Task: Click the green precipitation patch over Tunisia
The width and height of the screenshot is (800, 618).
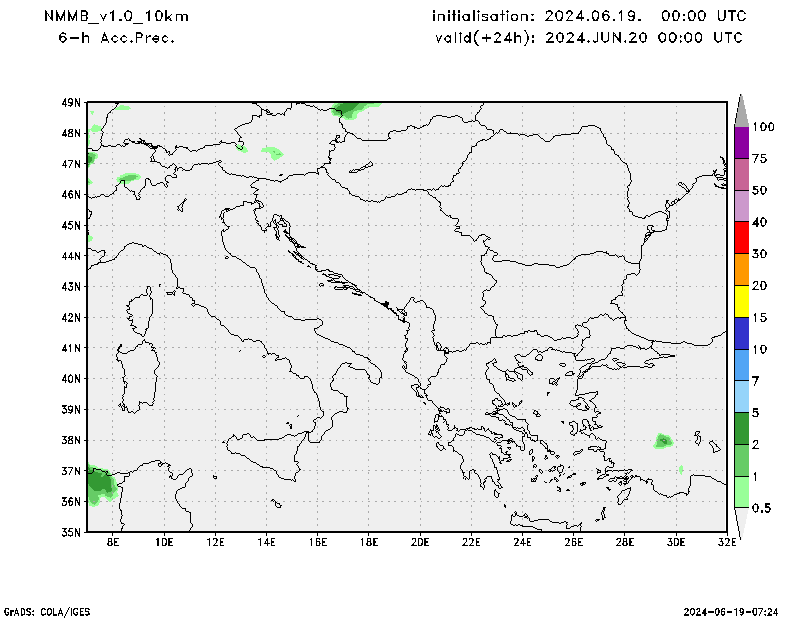Action: click(99, 485)
